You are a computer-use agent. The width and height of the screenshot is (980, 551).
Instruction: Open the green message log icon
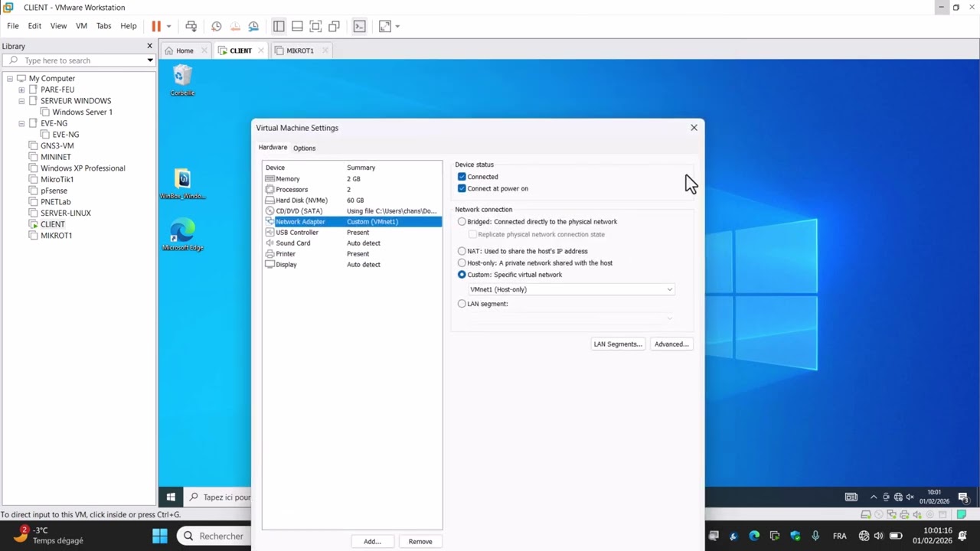point(963,515)
